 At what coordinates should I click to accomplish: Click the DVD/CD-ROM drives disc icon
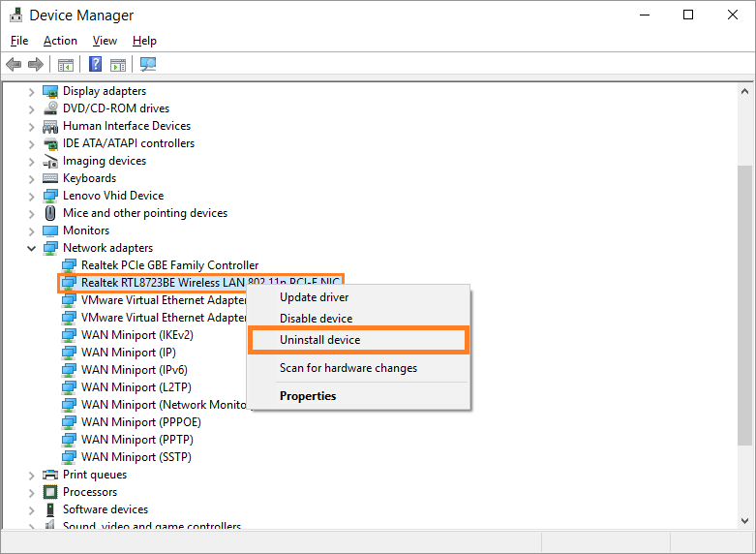tap(50, 108)
